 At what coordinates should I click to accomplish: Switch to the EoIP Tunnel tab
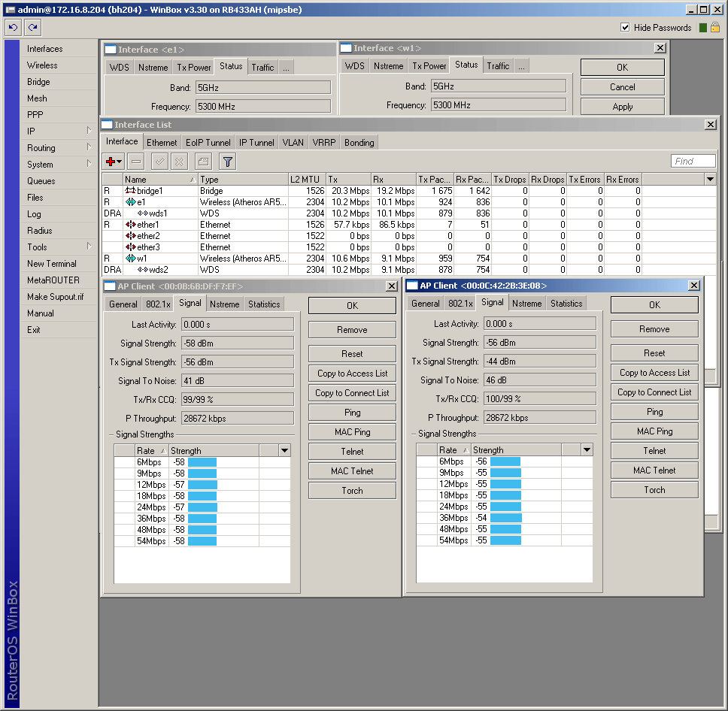208,143
